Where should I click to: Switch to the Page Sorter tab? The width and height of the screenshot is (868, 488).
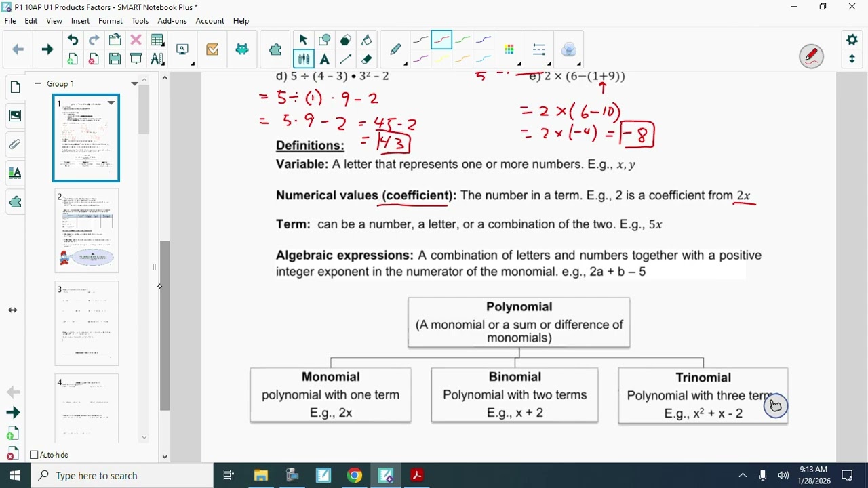[15, 87]
